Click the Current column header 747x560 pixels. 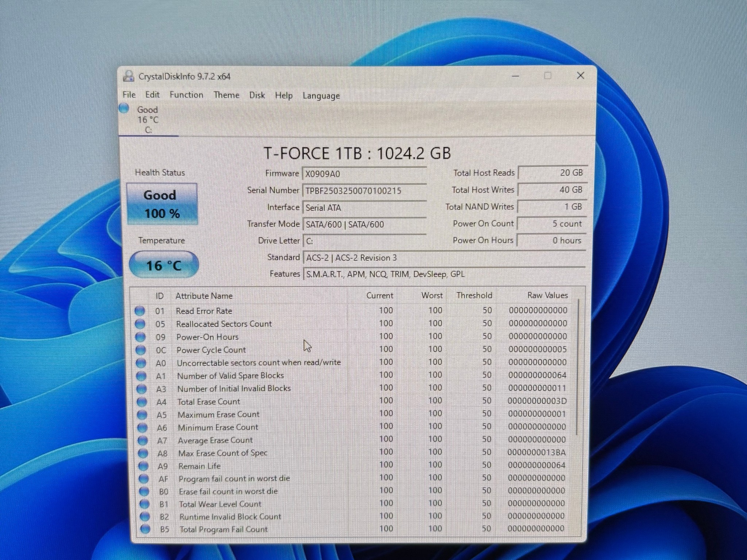380,295
